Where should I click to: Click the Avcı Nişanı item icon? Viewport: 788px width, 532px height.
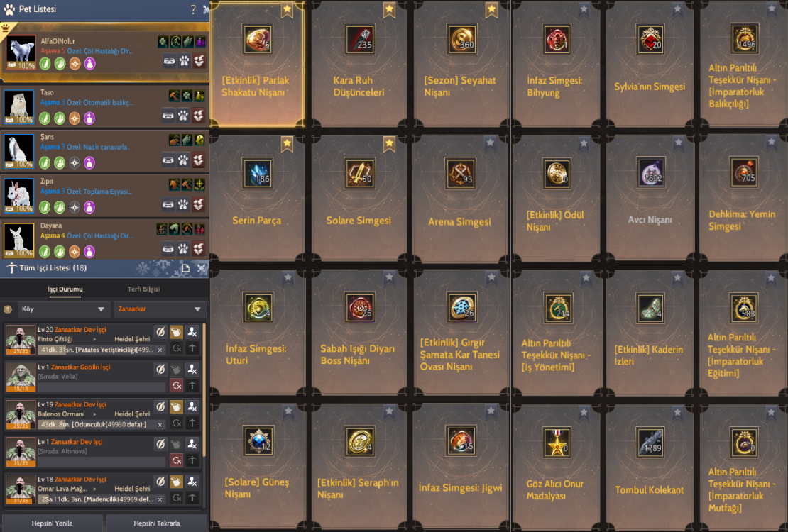[651, 172]
